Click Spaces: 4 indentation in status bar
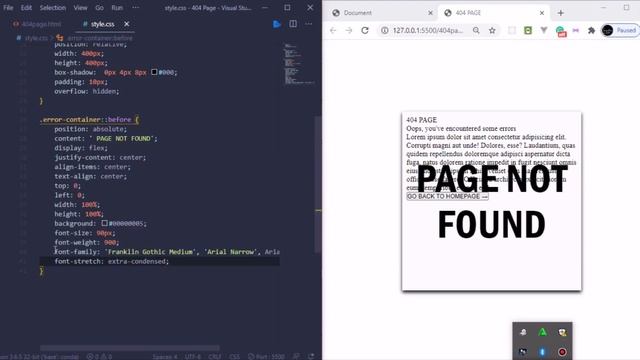The width and height of the screenshot is (640, 360). pos(165,356)
